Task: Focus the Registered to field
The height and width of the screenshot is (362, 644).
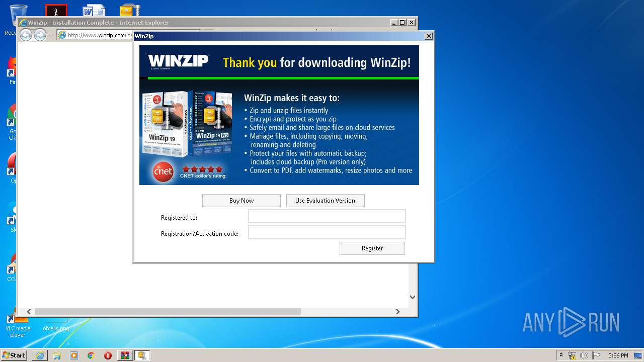Action: coord(327,216)
